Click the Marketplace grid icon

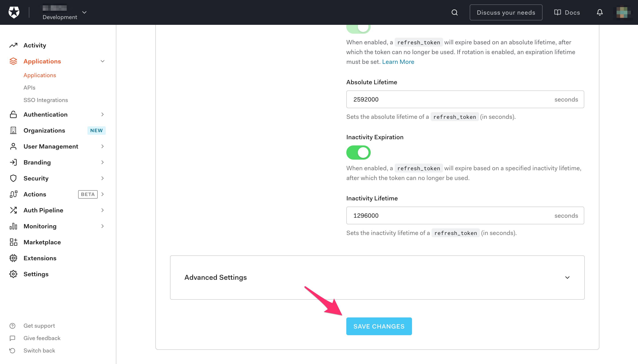[13, 242]
